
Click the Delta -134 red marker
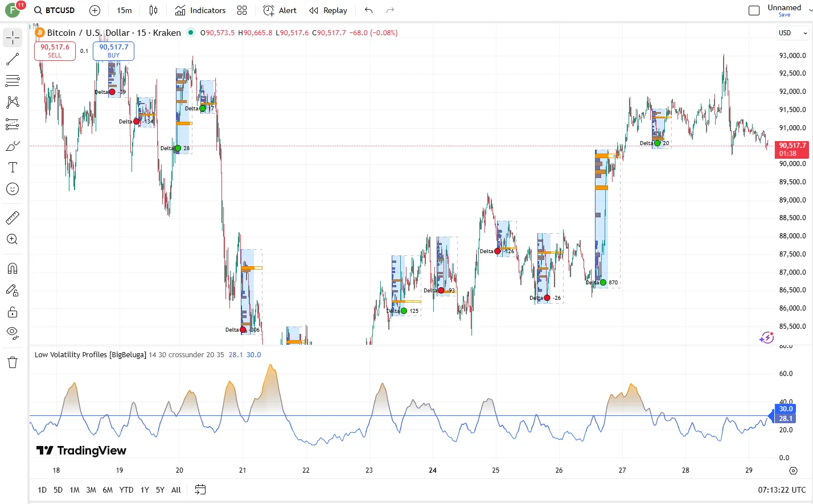[136, 121]
